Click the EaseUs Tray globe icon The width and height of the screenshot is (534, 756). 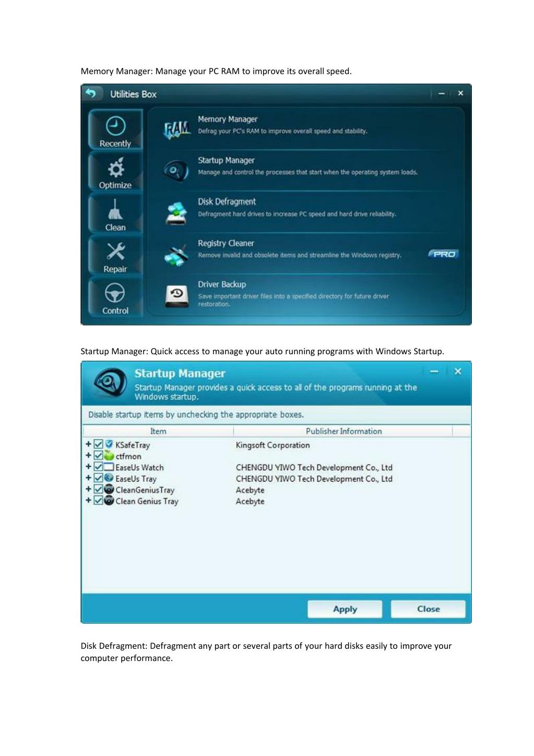pos(109,478)
